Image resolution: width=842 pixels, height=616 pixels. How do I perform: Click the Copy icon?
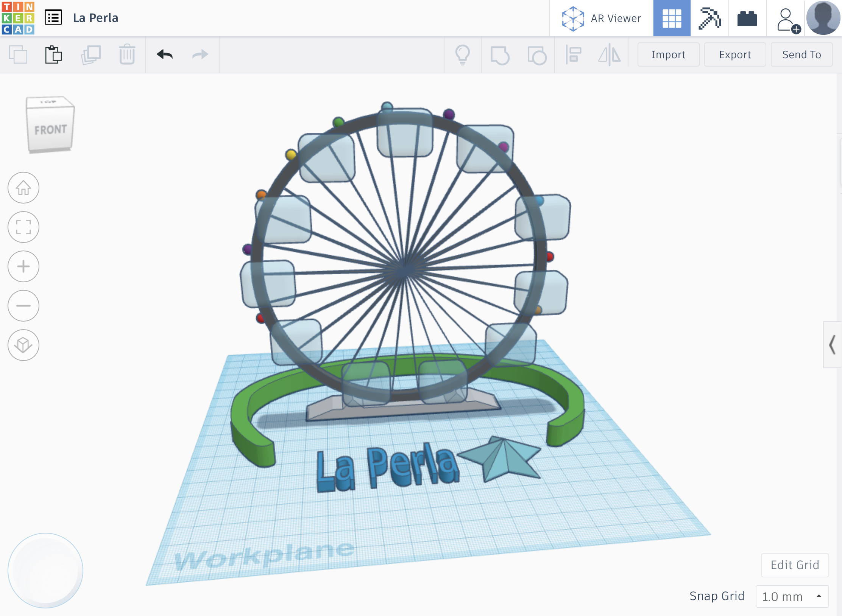18,55
